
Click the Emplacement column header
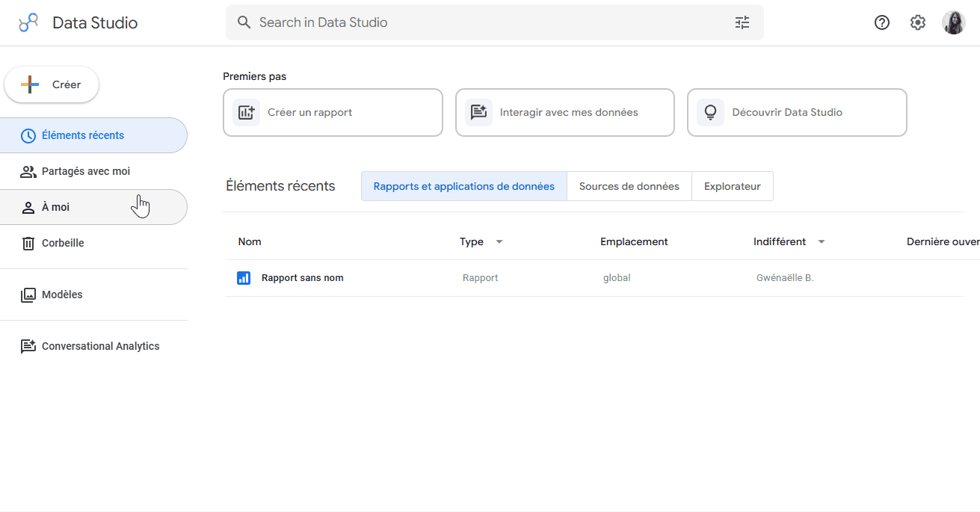[x=634, y=241]
